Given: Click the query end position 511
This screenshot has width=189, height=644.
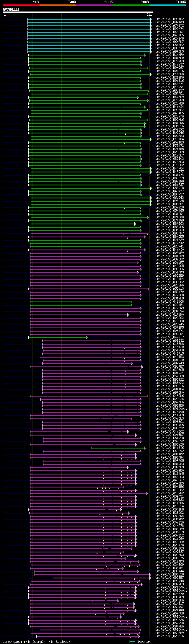Looking at the screenshot, I should tap(149, 14).
